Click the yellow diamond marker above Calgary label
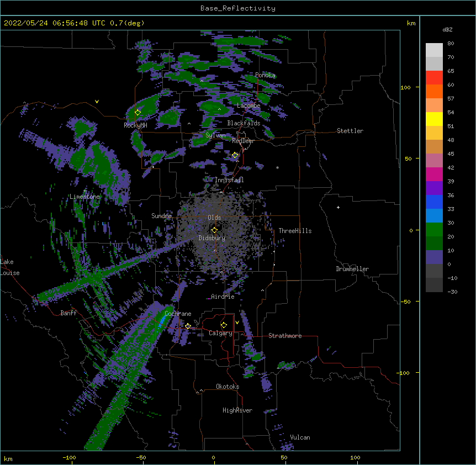This screenshot has width=476, height=465. [x=224, y=325]
